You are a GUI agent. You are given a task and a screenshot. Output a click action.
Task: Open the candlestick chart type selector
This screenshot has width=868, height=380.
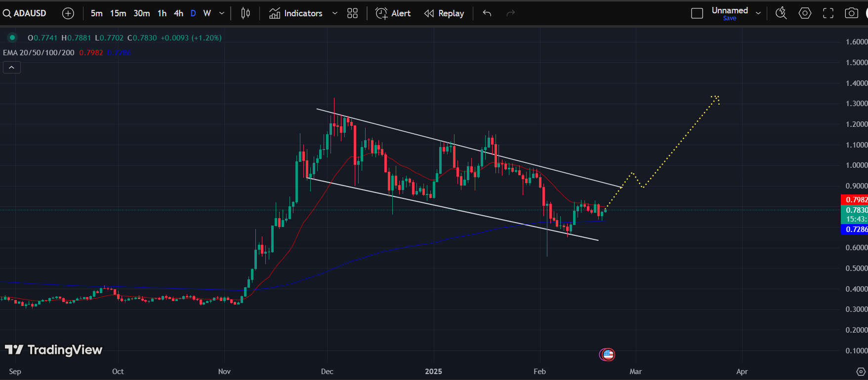coord(246,13)
